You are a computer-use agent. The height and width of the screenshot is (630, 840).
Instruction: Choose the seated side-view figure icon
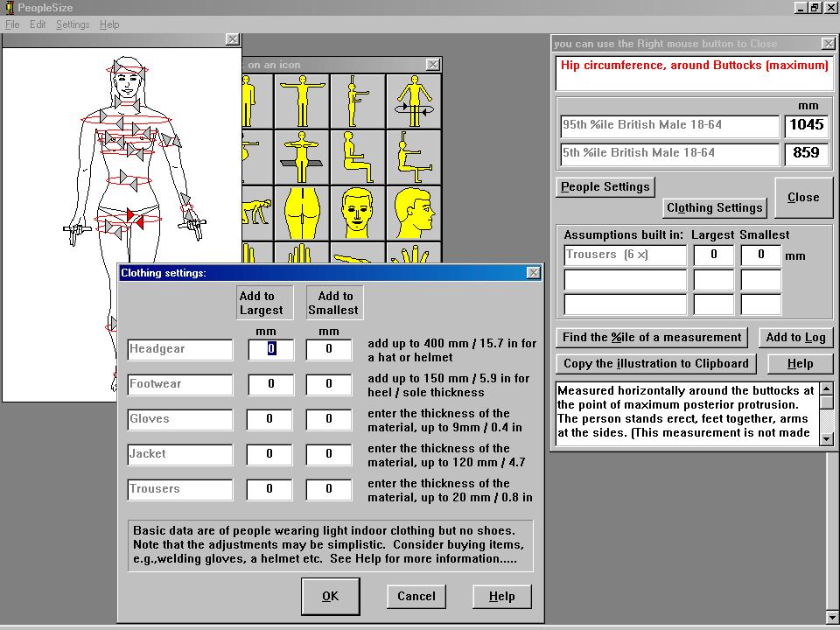point(358,157)
